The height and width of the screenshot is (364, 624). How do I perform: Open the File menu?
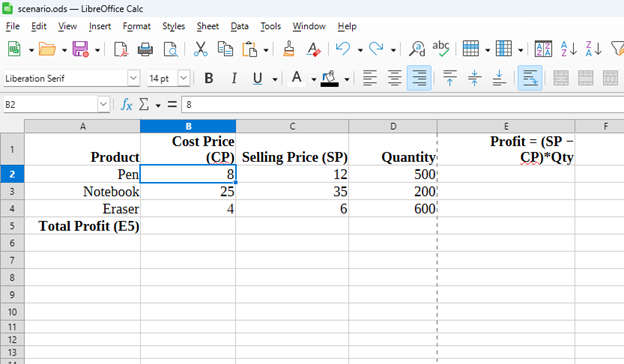pyautogui.click(x=13, y=26)
